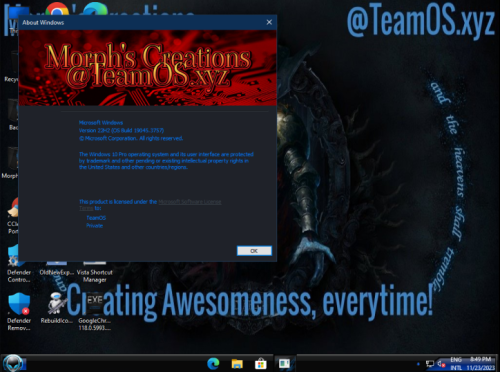Open the Microsoft Software License Terms link
This screenshot has width=500, height=372.
tap(190, 202)
